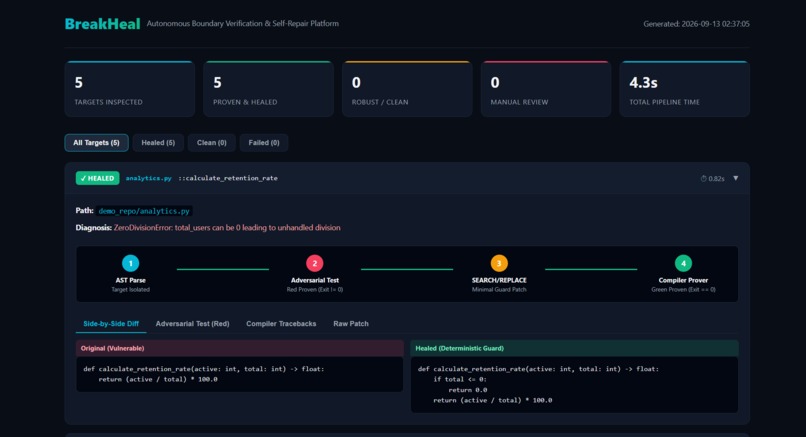Select the All Targets (5) filter

click(96, 142)
